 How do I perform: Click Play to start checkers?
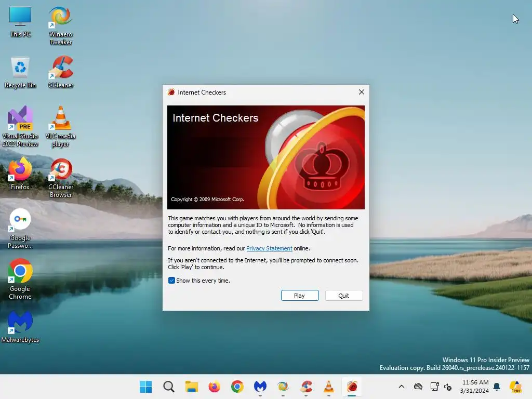300,295
